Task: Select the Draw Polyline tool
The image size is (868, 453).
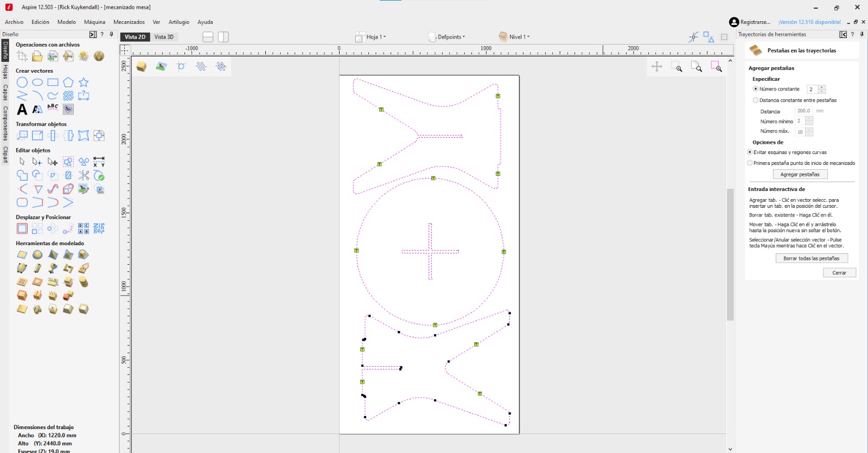Action: (22, 96)
